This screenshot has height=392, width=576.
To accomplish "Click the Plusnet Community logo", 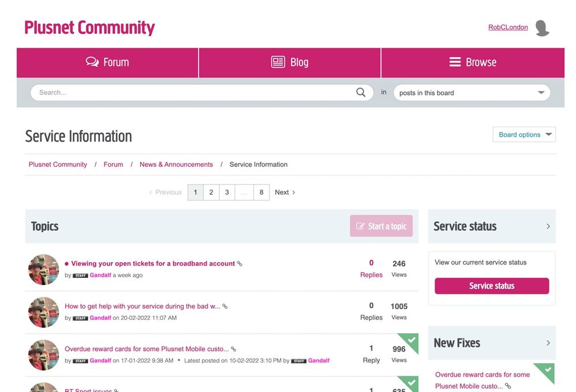I will click(89, 28).
